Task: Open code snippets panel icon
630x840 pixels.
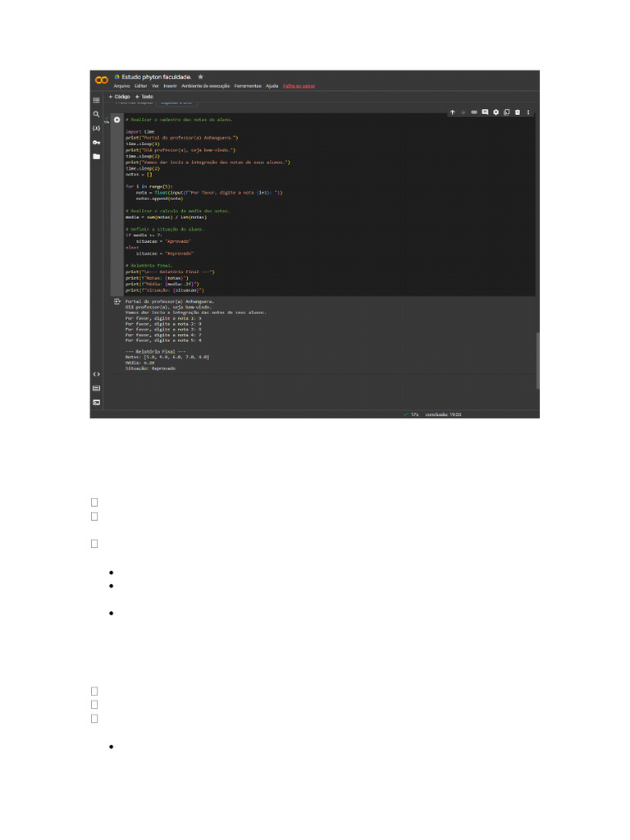Action: tap(97, 374)
